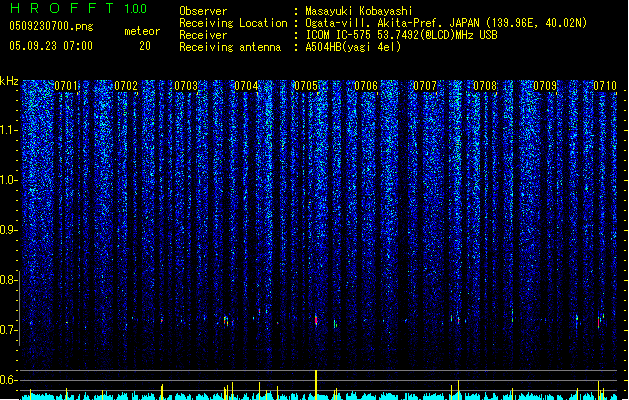Click the 0.8 kHz axis label

tap(8, 280)
